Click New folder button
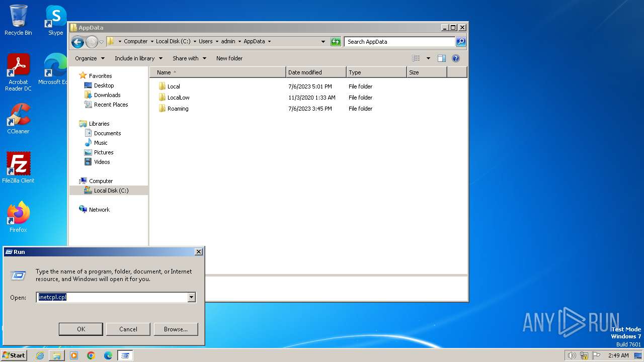Viewport: 644px width, 362px height. [229, 58]
